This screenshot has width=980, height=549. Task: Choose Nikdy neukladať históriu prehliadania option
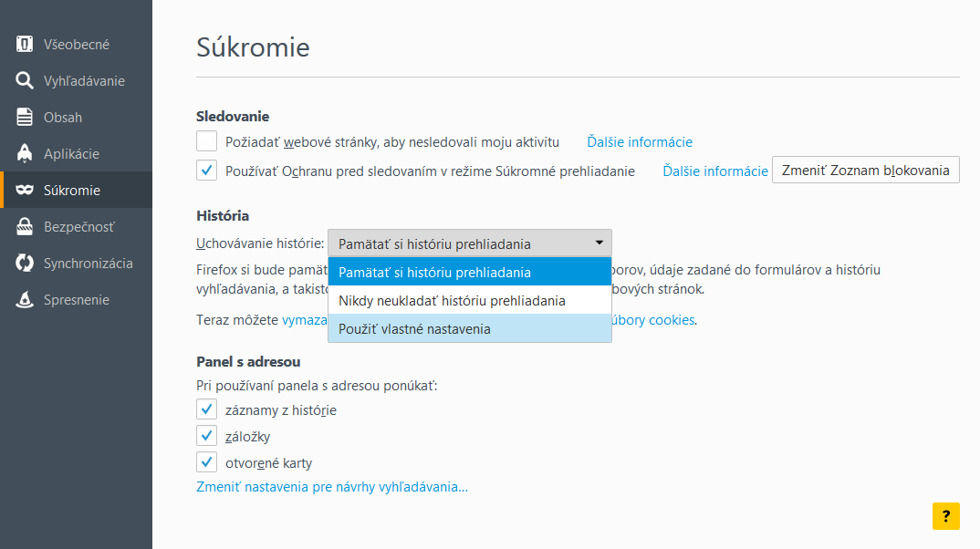(469, 300)
